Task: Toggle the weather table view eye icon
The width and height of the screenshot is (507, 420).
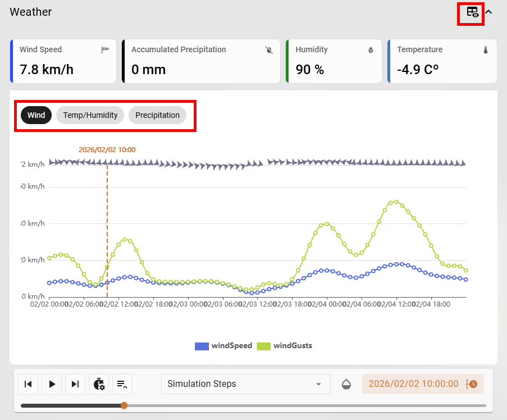Action: coord(472,12)
